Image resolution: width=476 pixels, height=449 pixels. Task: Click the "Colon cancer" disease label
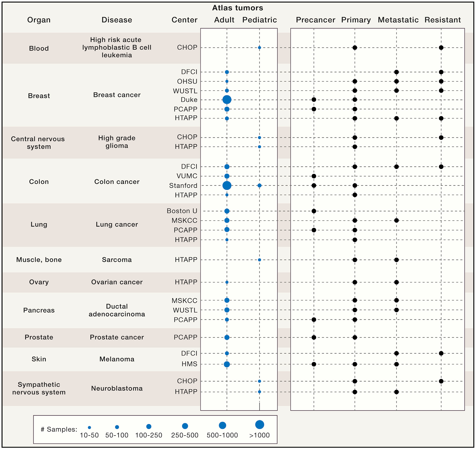(x=117, y=182)
